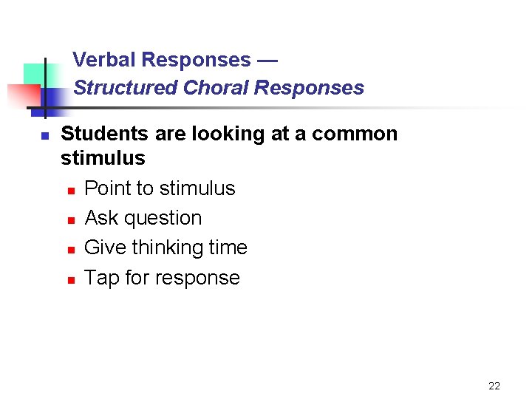The height and width of the screenshot is (399, 532).
Task: Select the red bullet before "Tap for response"
Action: click(71, 280)
